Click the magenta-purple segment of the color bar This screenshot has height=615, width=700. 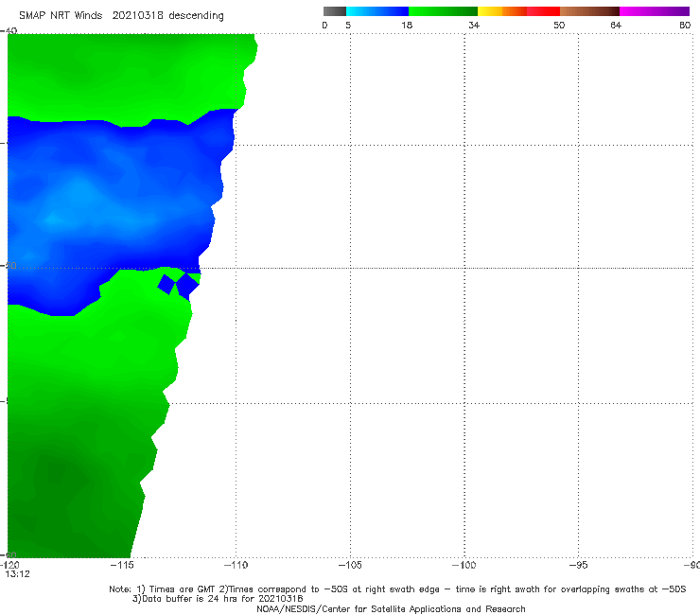tap(655, 11)
